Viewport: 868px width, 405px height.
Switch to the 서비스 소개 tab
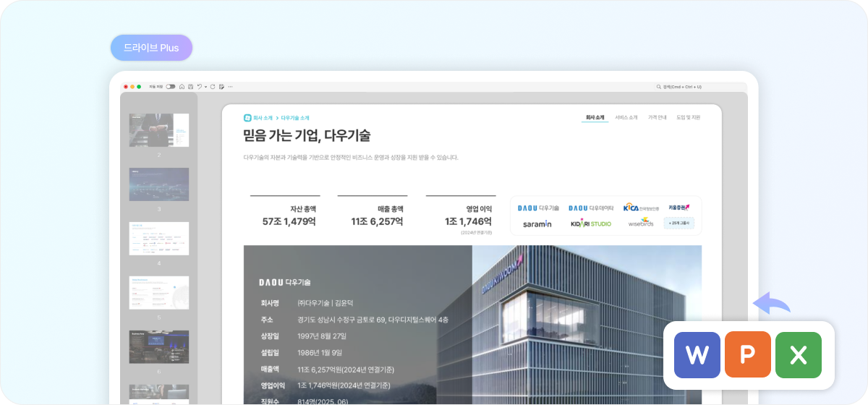pyautogui.click(x=626, y=117)
